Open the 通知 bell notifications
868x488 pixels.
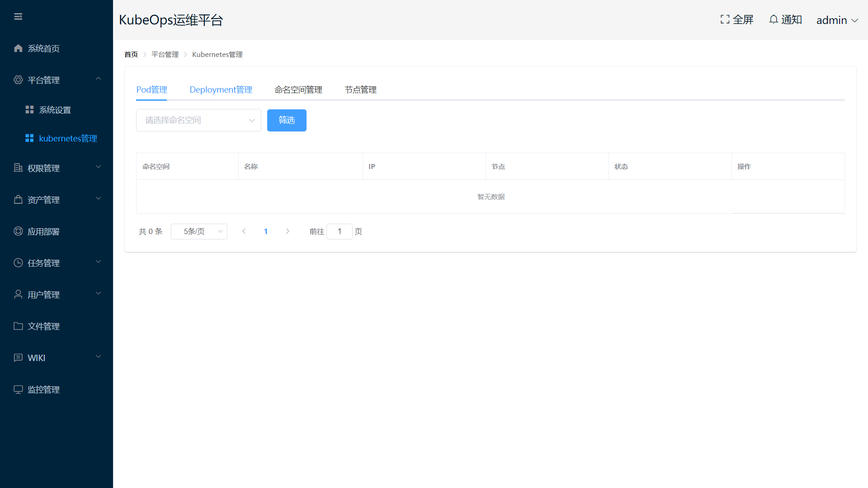[774, 19]
